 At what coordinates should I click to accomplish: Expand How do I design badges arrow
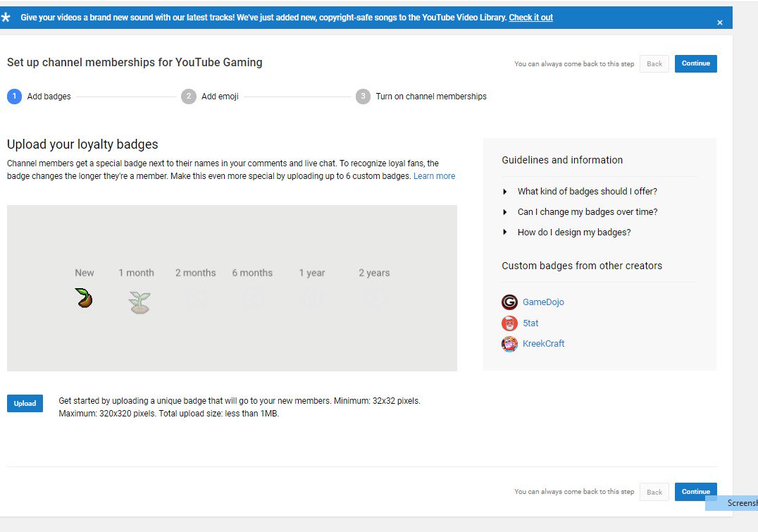point(504,232)
